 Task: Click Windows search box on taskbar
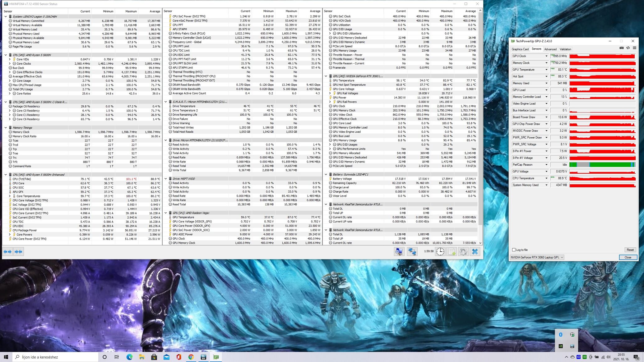(55, 357)
